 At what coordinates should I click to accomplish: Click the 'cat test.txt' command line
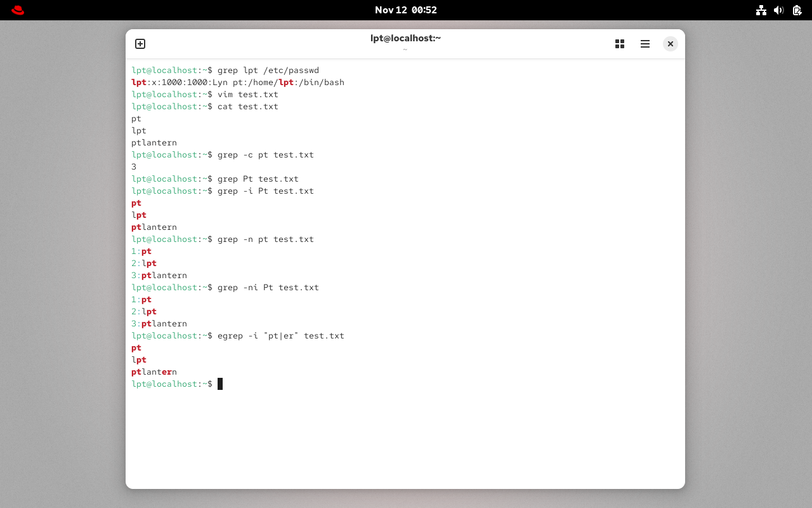click(x=247, y=107)
